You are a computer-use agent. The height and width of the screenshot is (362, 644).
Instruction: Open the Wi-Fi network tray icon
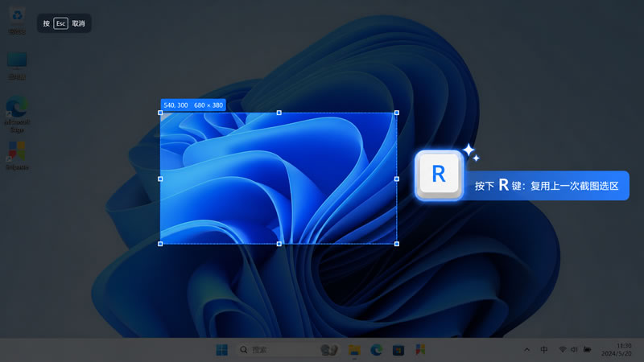(x=562, y=350)
